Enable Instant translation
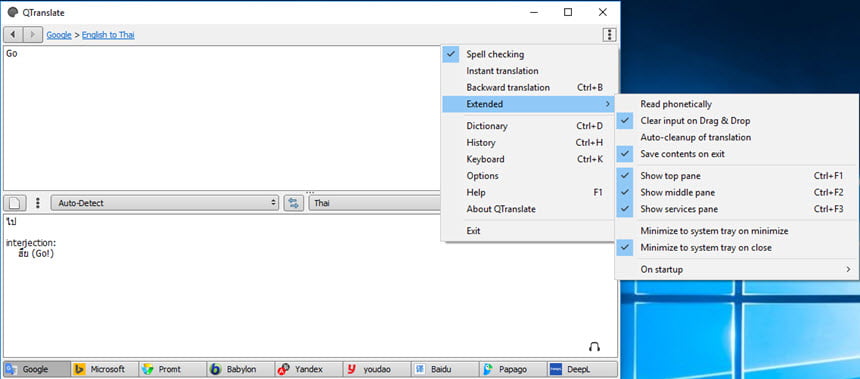 [x=528, y=71]
